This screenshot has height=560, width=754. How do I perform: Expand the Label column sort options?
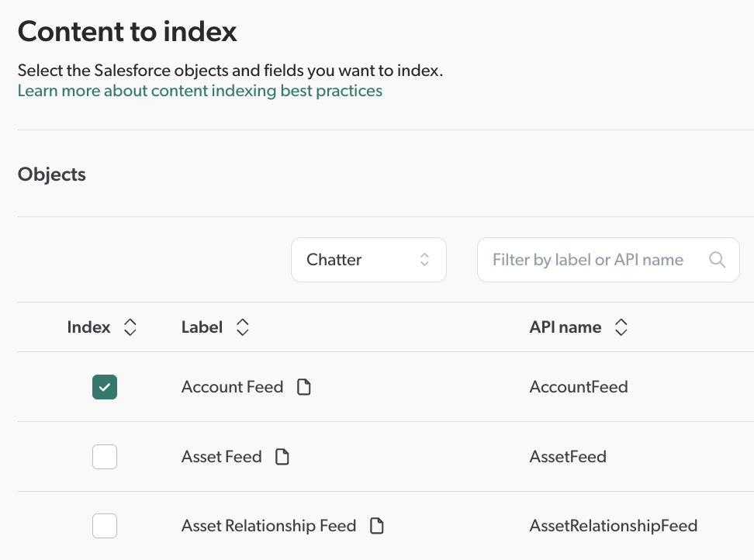[x=242, y=327]
